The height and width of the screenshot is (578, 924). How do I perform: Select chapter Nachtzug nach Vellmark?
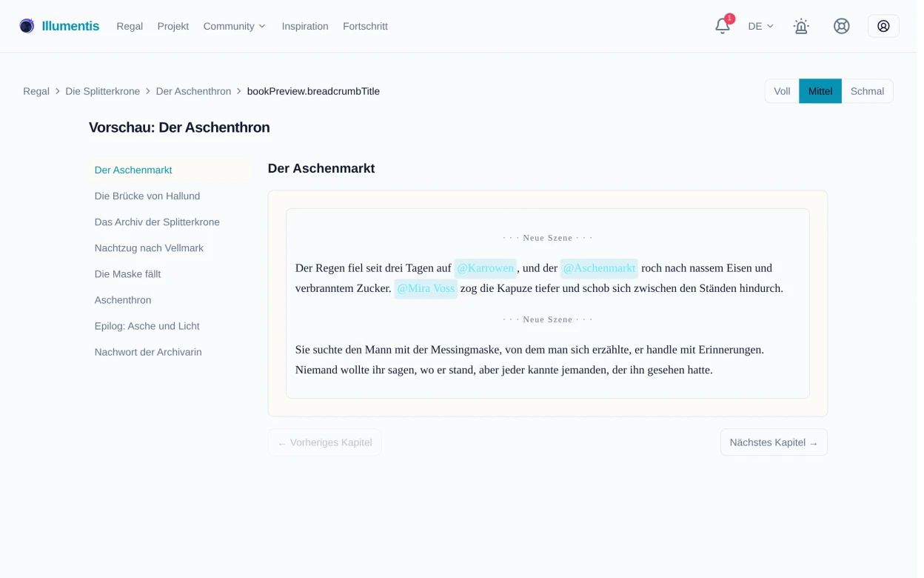(170, 248)
